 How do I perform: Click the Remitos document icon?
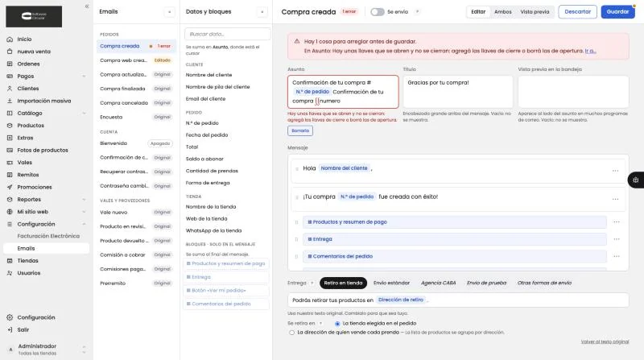[x=10, y=175]
